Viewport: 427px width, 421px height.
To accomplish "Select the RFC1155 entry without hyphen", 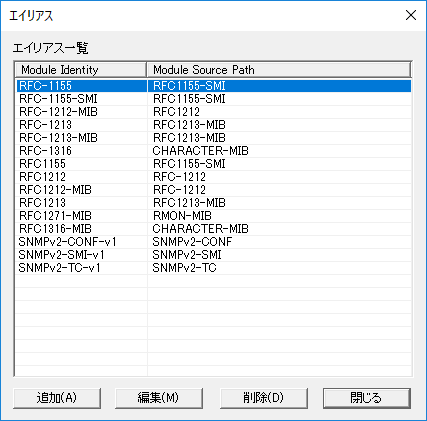I will 213,164.
